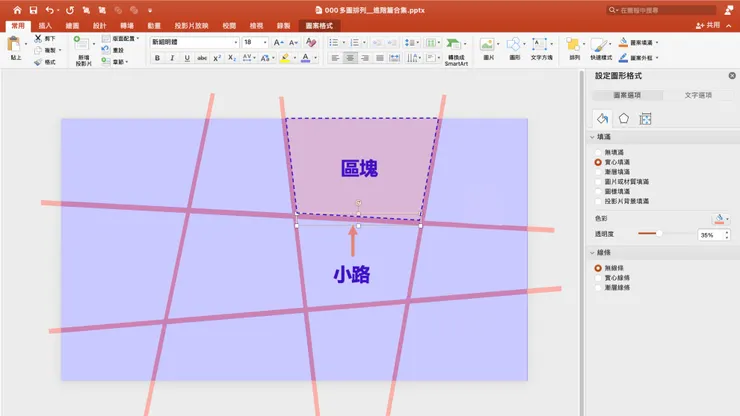Viewport: 740px width, 416px height.
Task: Click the font color A icon
Action: click(x=305, y=58)
